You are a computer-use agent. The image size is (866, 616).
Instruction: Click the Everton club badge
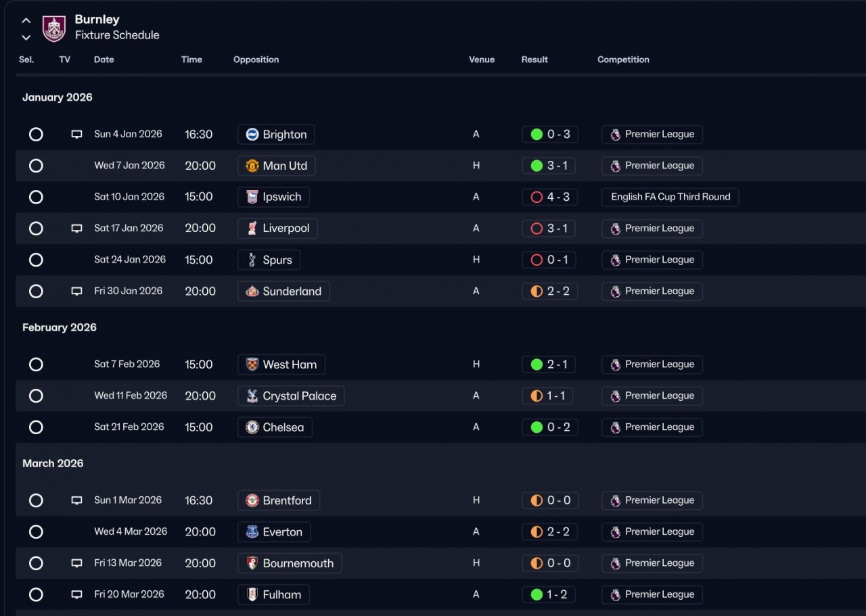point(252,532)
